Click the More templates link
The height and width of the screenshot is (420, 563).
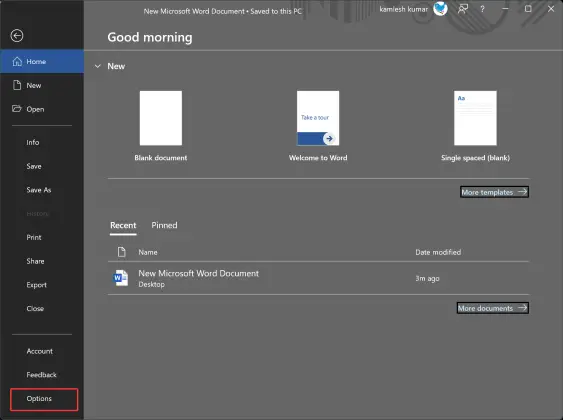point(494,192)
